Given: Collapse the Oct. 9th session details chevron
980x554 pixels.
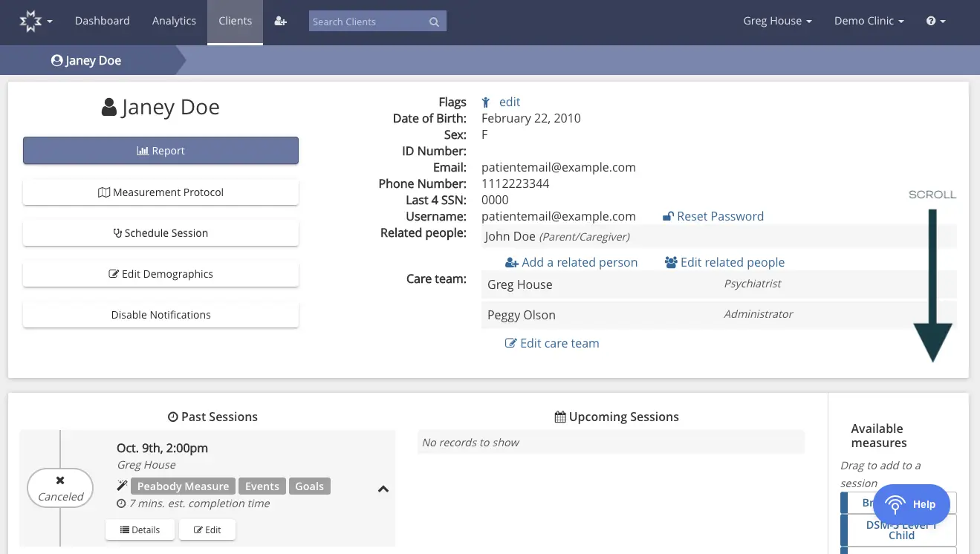Looking at the screenshot, I should click(x=383, y=489).
